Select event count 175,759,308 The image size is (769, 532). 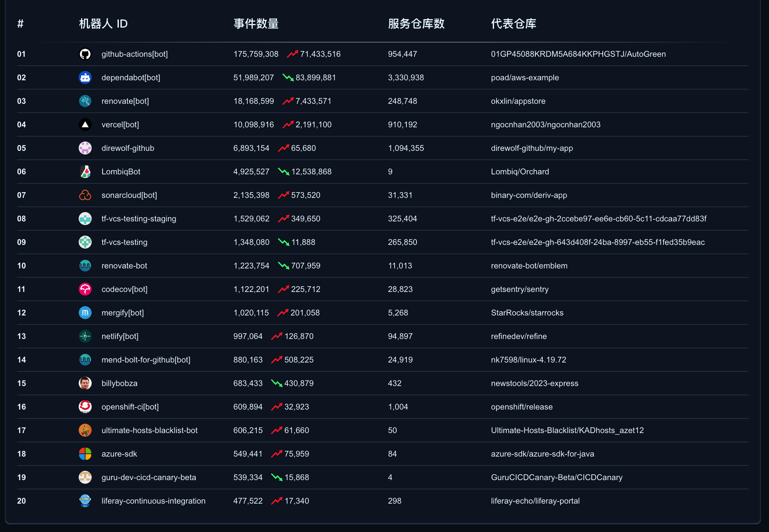coord(256,54)
